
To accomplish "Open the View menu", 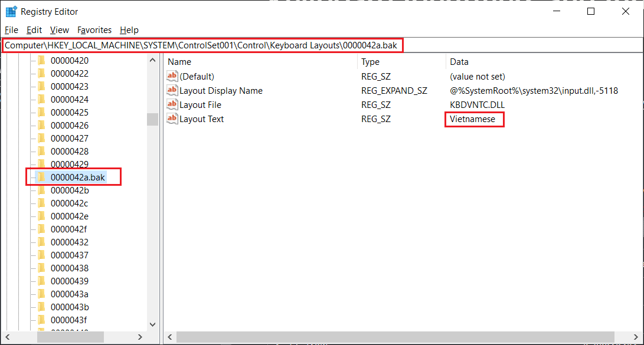I will pos(60,30).
